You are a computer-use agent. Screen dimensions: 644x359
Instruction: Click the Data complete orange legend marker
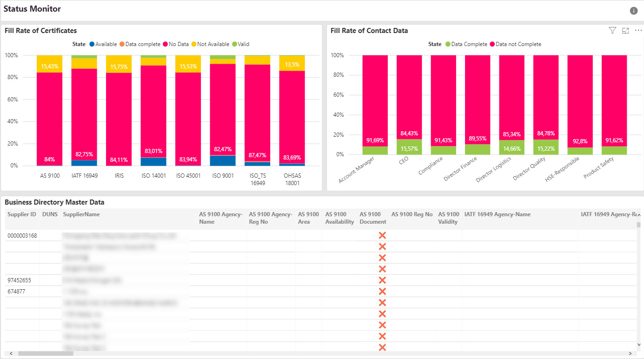point(122,44)
